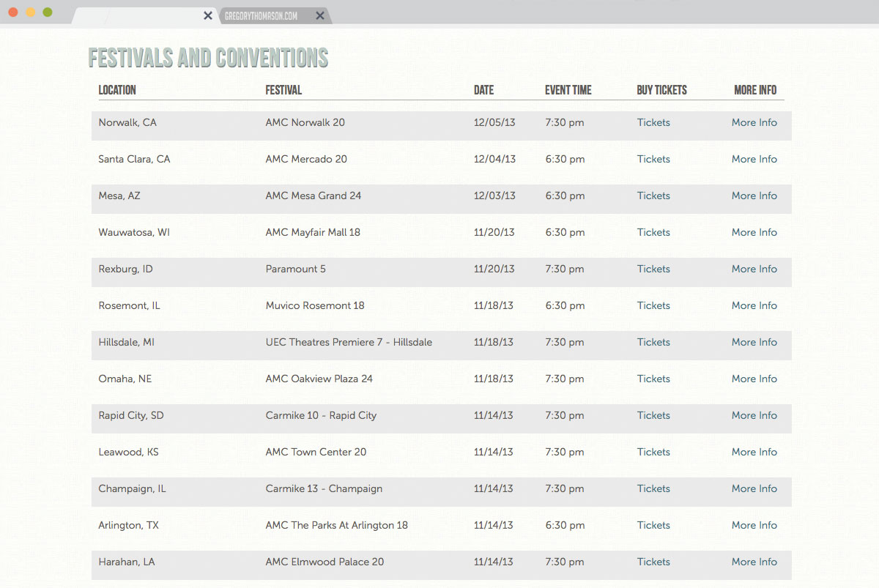Screen dimensions: 879x588
Task: View More Info for Santa Clara, CA
Action: click(754, 159)
